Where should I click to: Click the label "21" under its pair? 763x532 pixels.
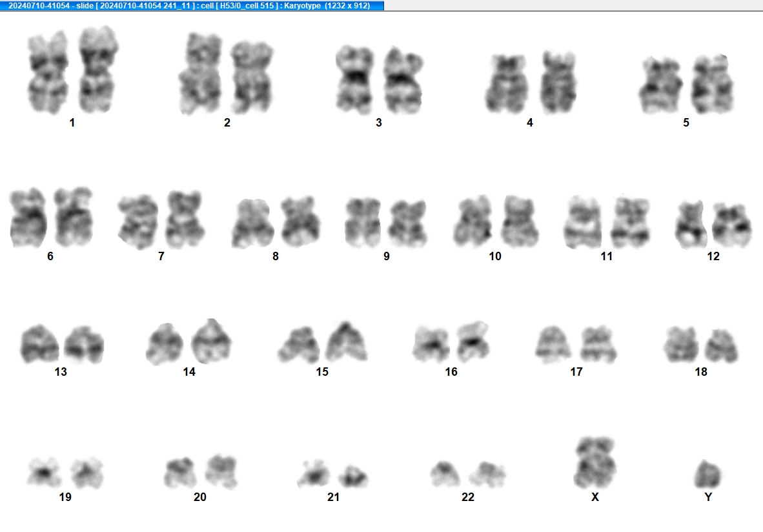click(x=333, y=497)
